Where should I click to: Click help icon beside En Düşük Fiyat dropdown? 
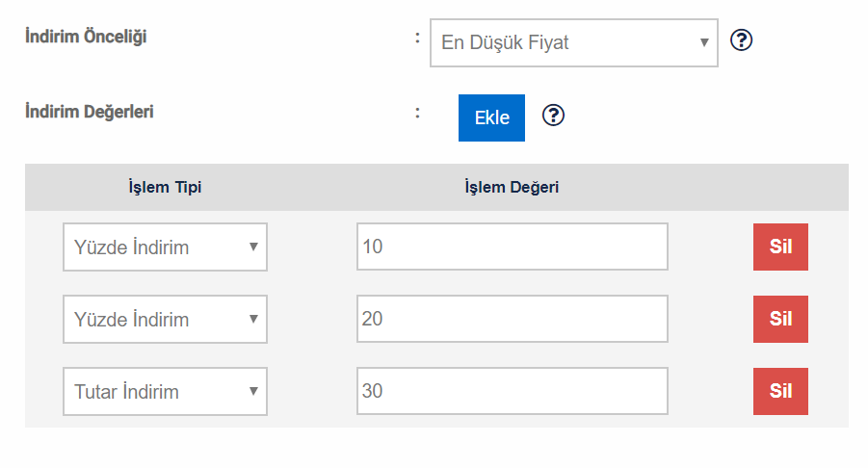pos(741,39)
